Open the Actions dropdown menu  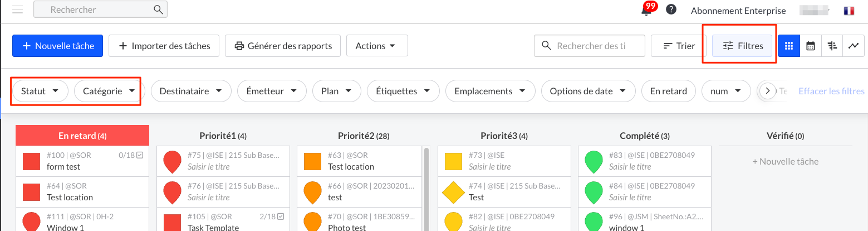377,46
